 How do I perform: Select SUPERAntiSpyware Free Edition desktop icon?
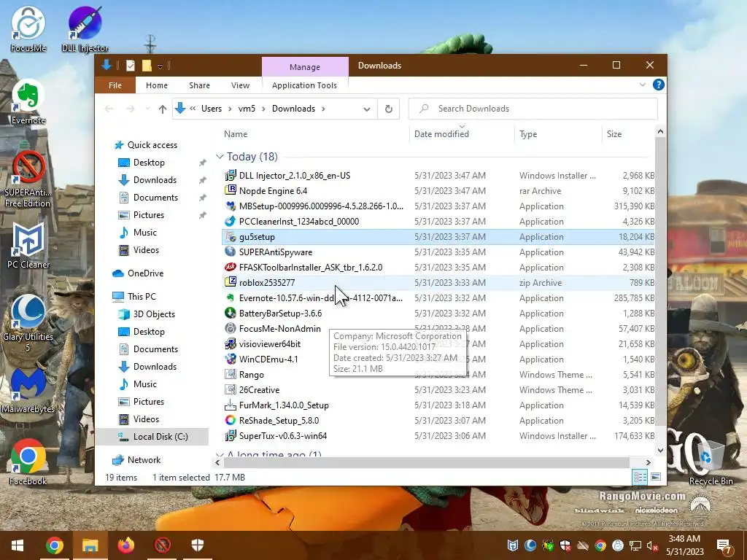[28, 179]
